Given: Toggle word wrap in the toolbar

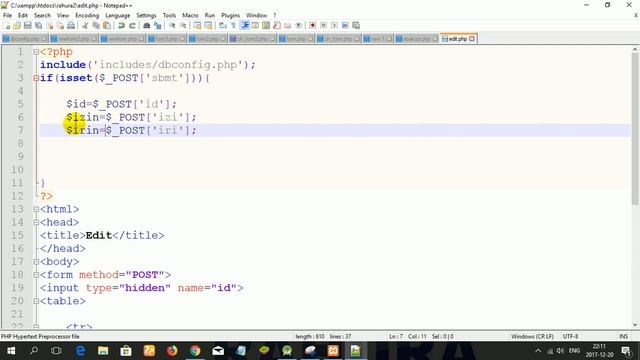Looking at the screenshot, I should [x=223, y=25].
